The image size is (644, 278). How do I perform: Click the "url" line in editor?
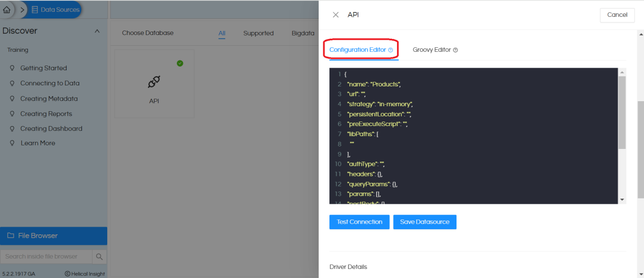tap(357, 94)
